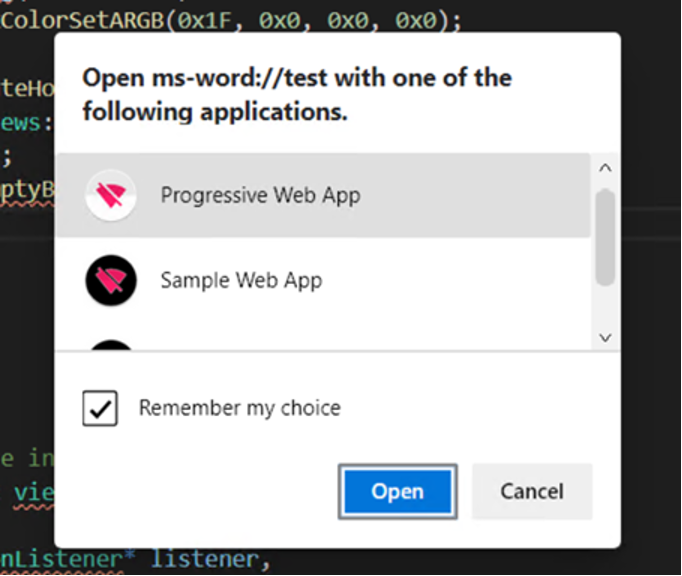The height and width of the screenshot is (576, 682).
Task: Click the app list scroll-down arrow
Action: 605,337
